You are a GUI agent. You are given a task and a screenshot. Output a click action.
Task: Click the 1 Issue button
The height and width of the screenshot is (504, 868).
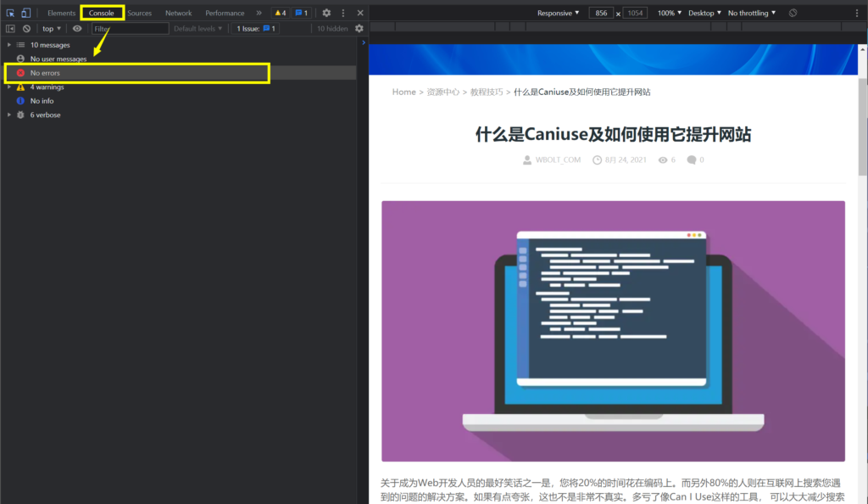tap(256, 29)
